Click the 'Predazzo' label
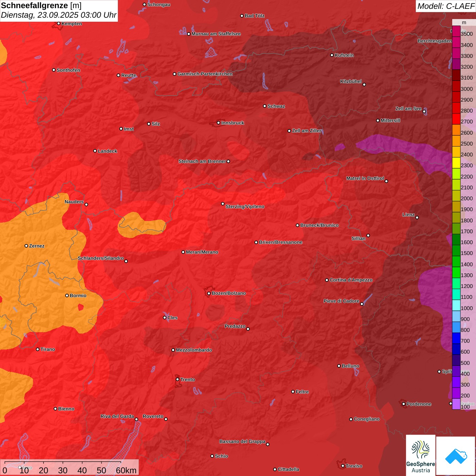 click(235, 326)
